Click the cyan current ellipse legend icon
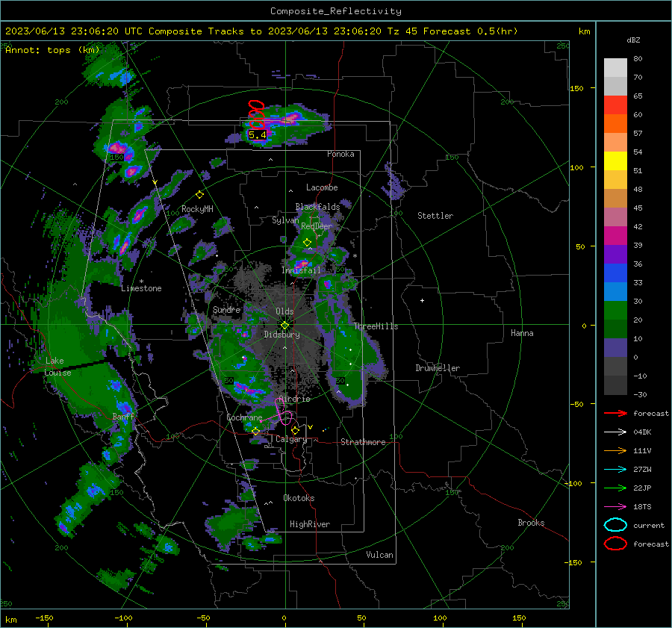 [615, 525]
